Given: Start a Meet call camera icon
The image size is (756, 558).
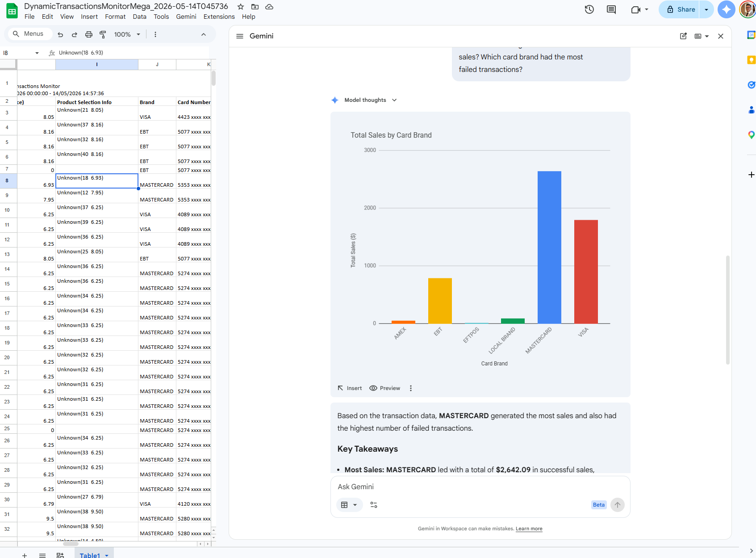Looking at the screenshot, I should click(635, 9).
